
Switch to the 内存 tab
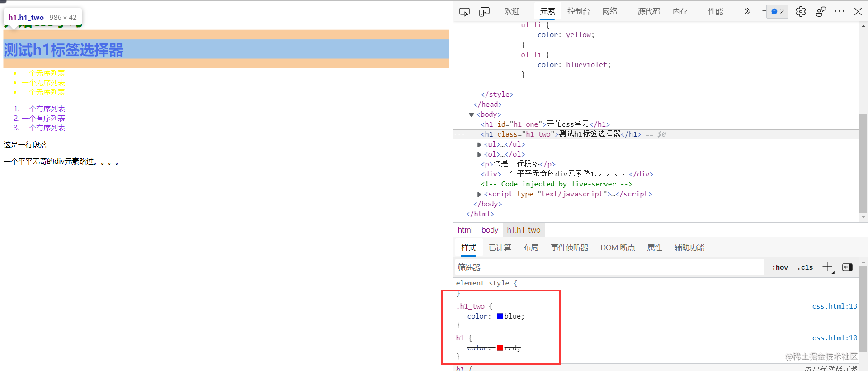[x=680, y=11]
